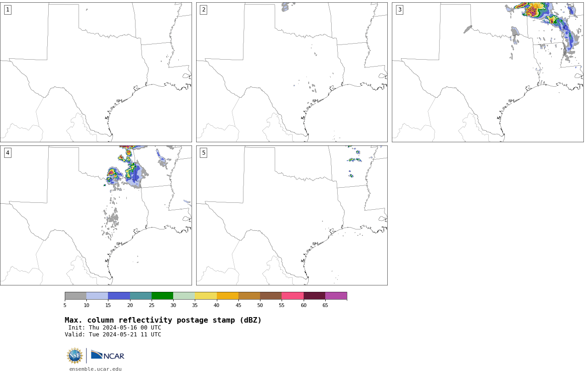Open postage stamp map panel 1
The image size is (588, 374).
click(x=96, y=72)
